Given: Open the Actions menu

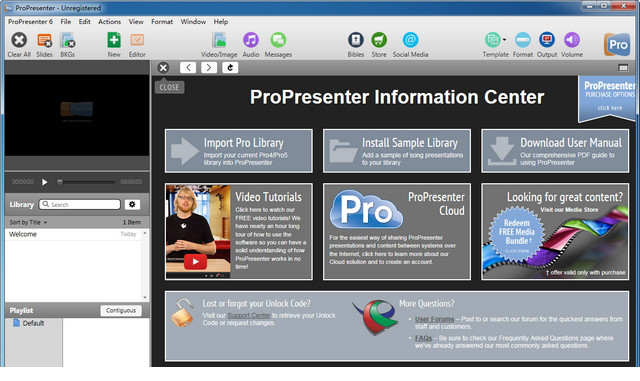Looking at the screenshot, I should click(109, 22).
